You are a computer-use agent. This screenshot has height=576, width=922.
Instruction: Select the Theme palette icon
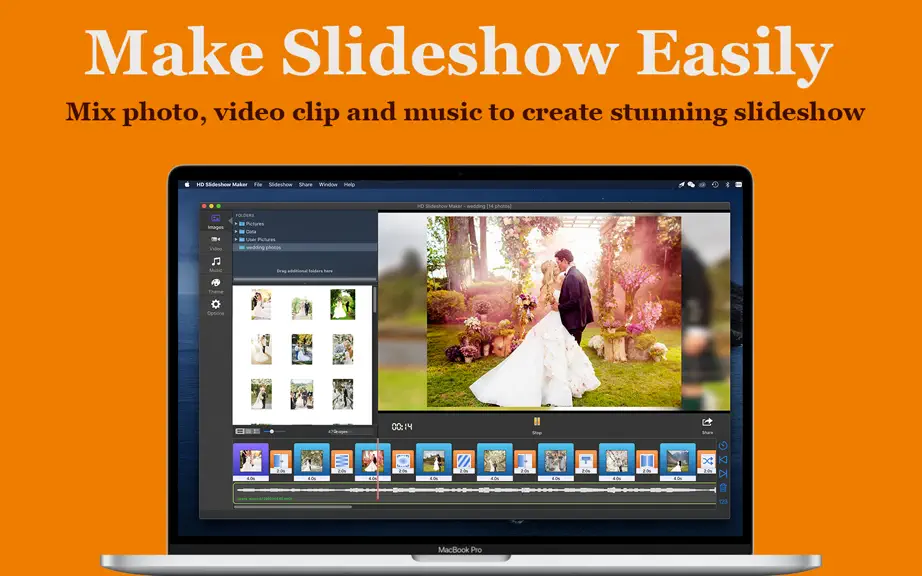click(x=216, y=286)
